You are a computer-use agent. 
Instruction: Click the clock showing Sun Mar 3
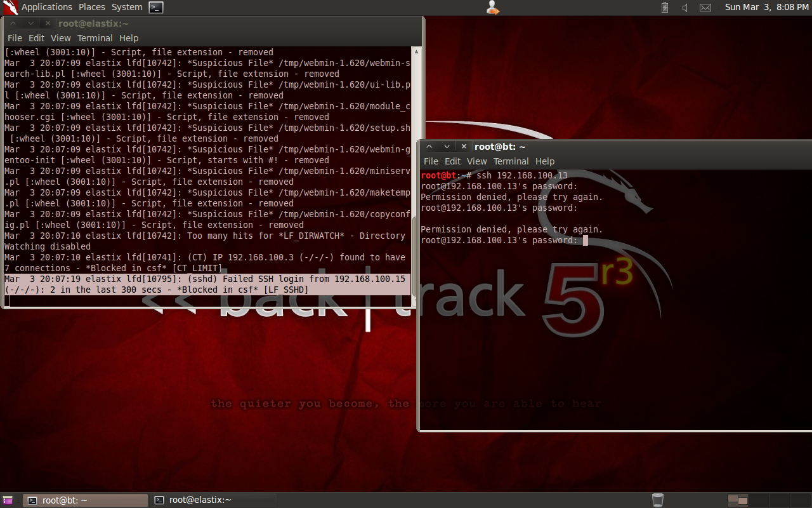[766, 7]
